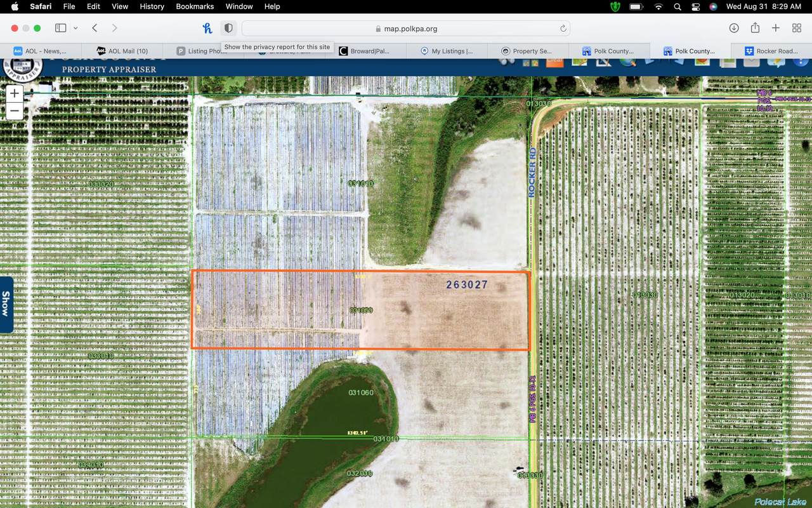Go forward with the Safari forward arrow
Image resolution: width=812 pixels, height=508 pixels.
(114, 28)
